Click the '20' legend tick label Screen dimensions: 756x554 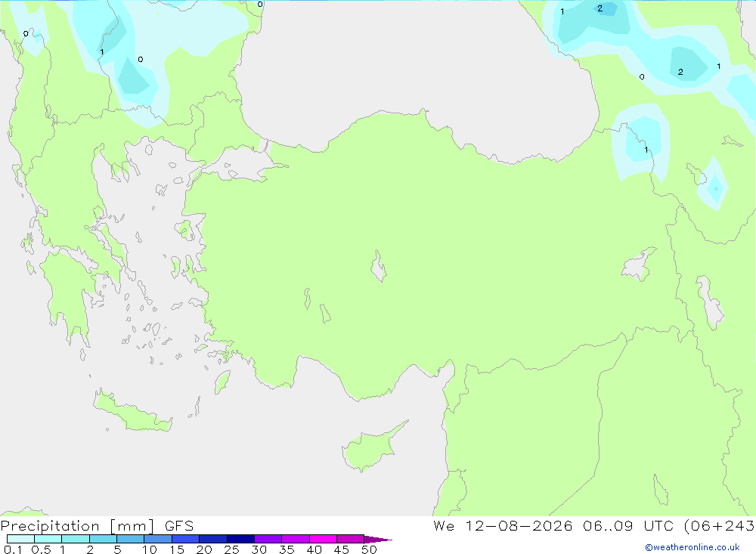pos(204,549)
